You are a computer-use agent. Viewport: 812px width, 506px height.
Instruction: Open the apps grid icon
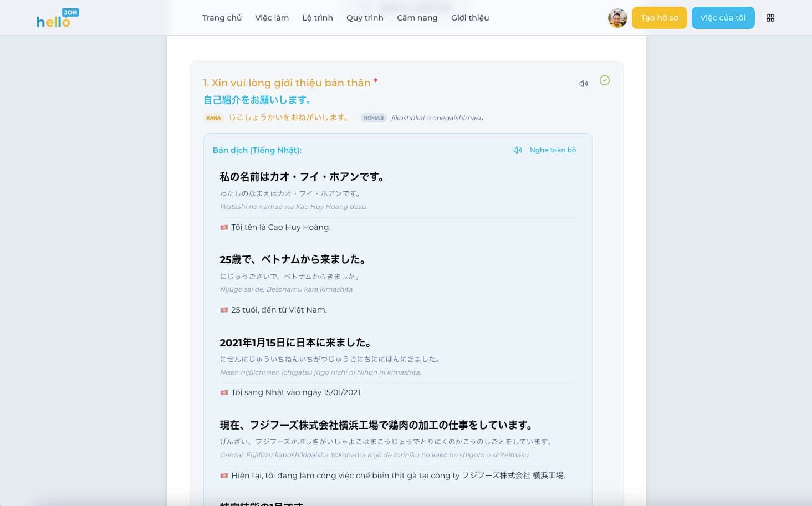(770, 18)
